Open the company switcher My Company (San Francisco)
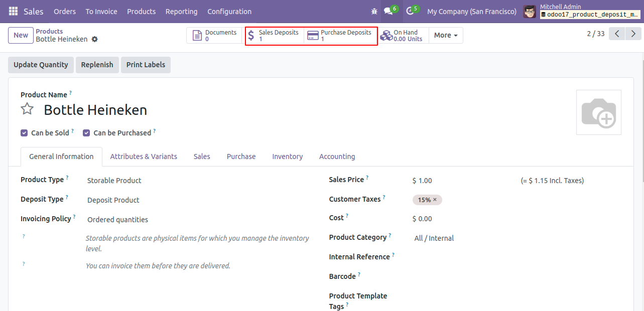 tap(472, 12)
